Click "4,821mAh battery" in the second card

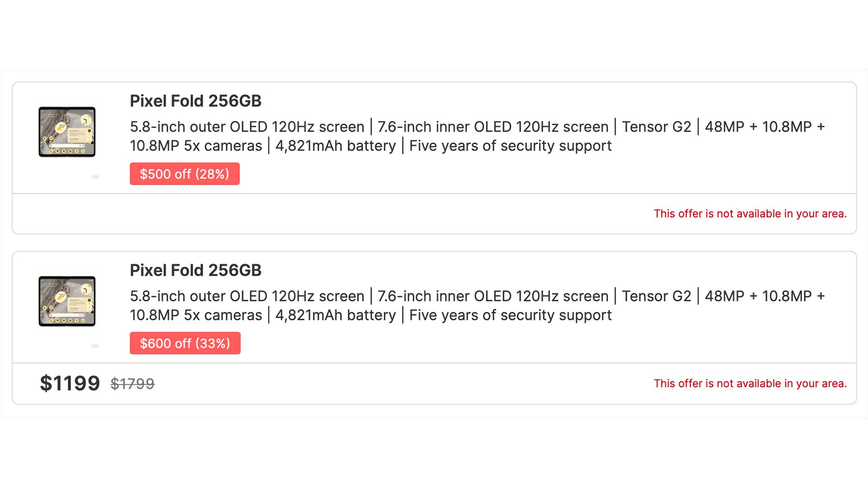(335, 315)
